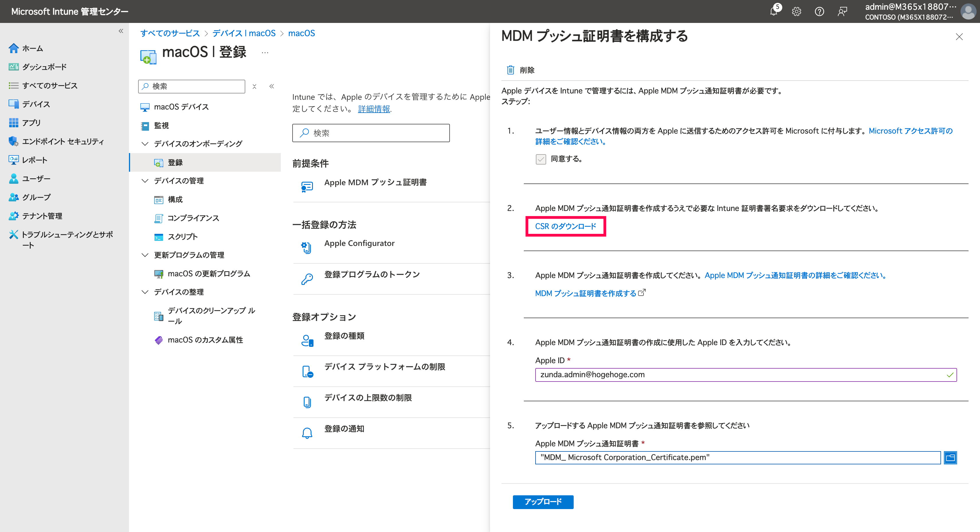The width and height of the screenshot is (980, 532).
Task: Click the デバイス monitor icon in sidebar
Action: (14, 104)
